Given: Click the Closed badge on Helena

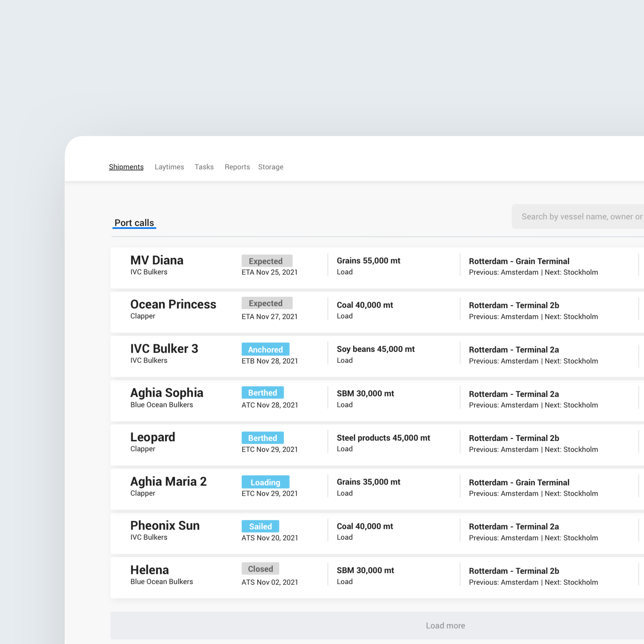Looking at the screenshot, I should point(260,569).
